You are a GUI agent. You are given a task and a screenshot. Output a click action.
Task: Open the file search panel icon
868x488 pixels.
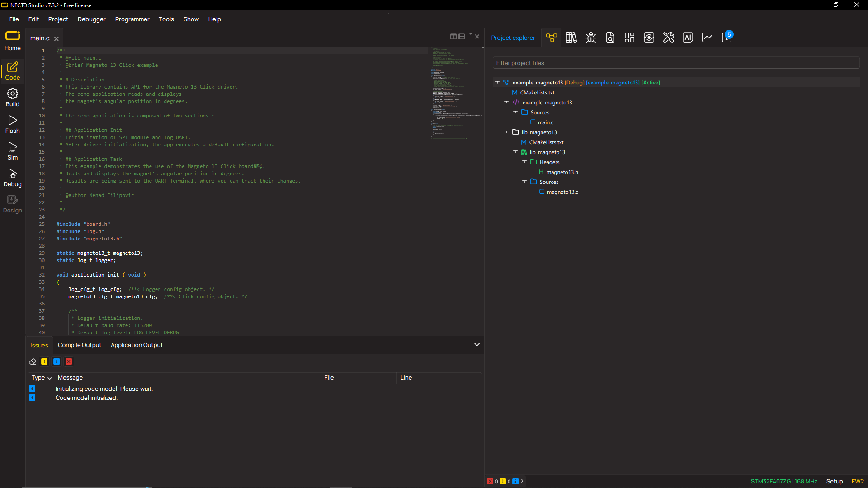coord(610,38)
